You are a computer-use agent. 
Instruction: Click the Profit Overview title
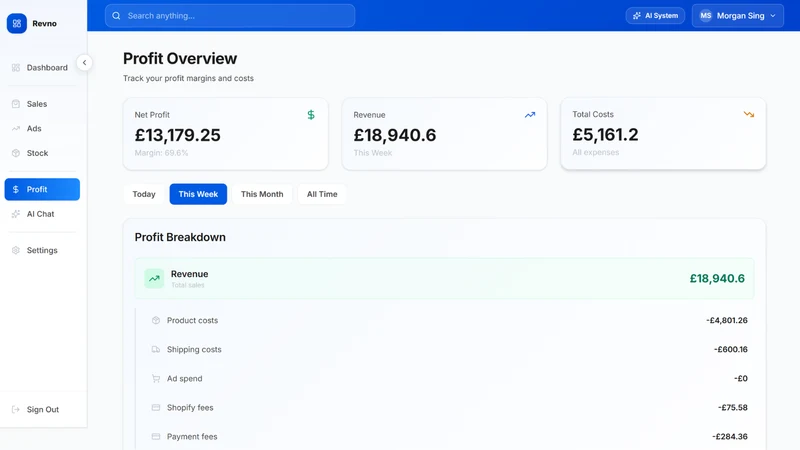pos(180,58)
